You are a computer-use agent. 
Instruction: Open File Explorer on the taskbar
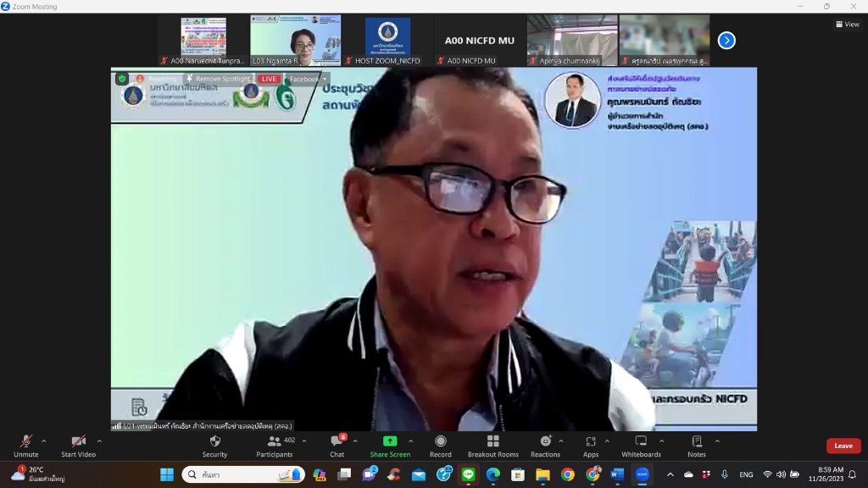(x=542, y=474)
